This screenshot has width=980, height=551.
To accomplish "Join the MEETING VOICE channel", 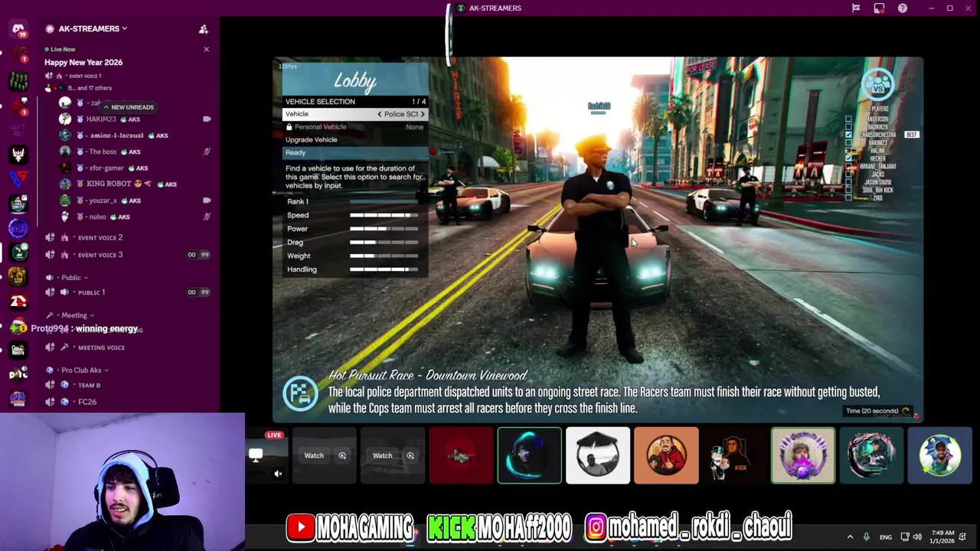I will pyautogui.click(x=101, y=347).
